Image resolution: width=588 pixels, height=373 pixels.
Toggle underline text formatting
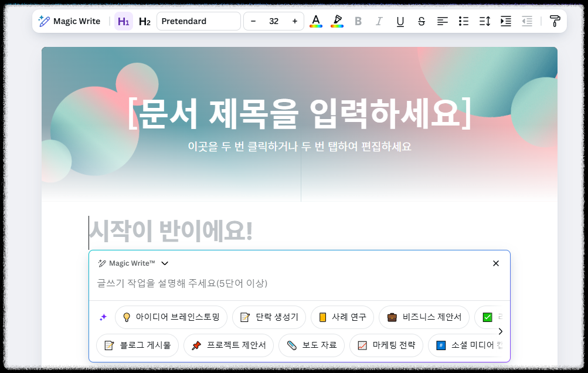400,21
